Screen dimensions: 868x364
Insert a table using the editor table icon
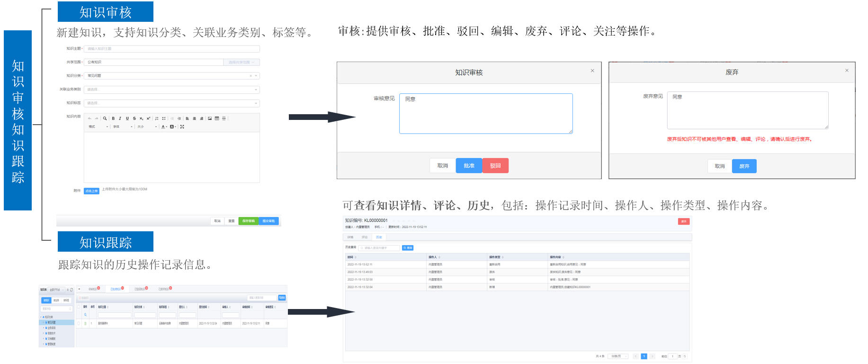[x=217, y=118]
